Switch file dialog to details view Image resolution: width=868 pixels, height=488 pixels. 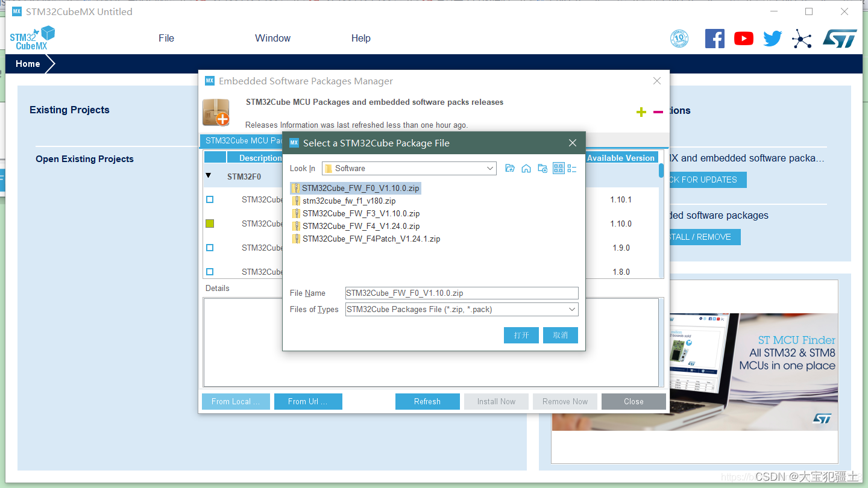(x=572, y=169)
